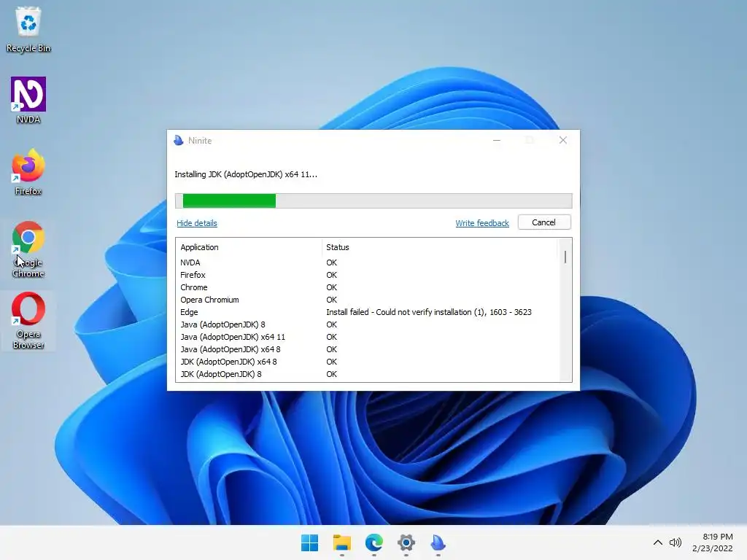Click the details list scrollbar thumb
The width and height of the screenshot is (747, 560).
565,257
